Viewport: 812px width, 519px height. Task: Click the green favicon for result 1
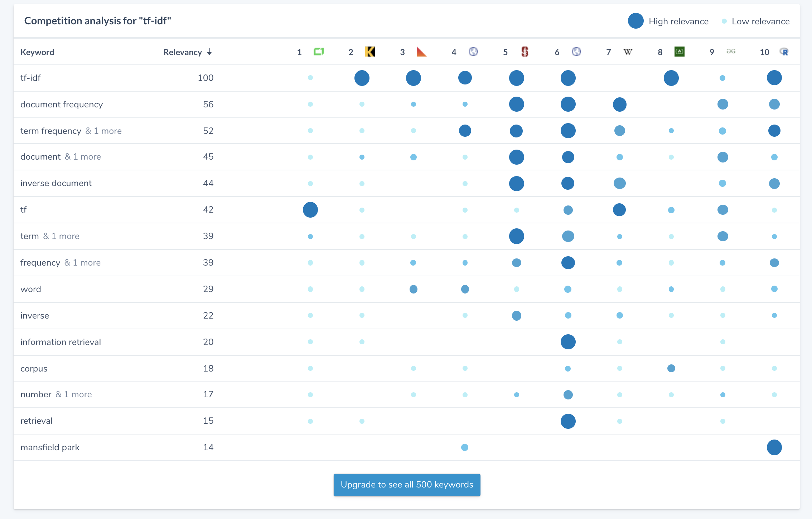click(x=318, y=52)
